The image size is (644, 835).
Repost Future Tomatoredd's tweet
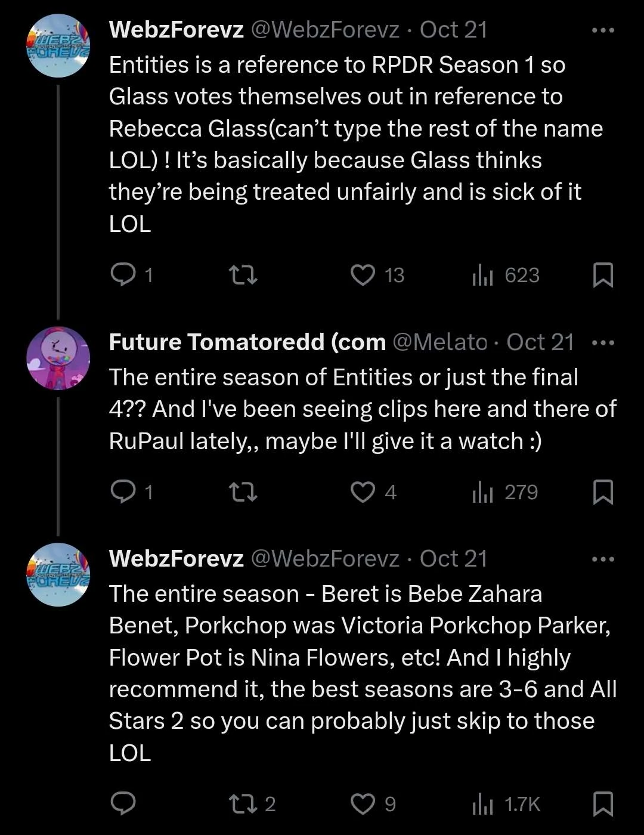tap(243, 492)
